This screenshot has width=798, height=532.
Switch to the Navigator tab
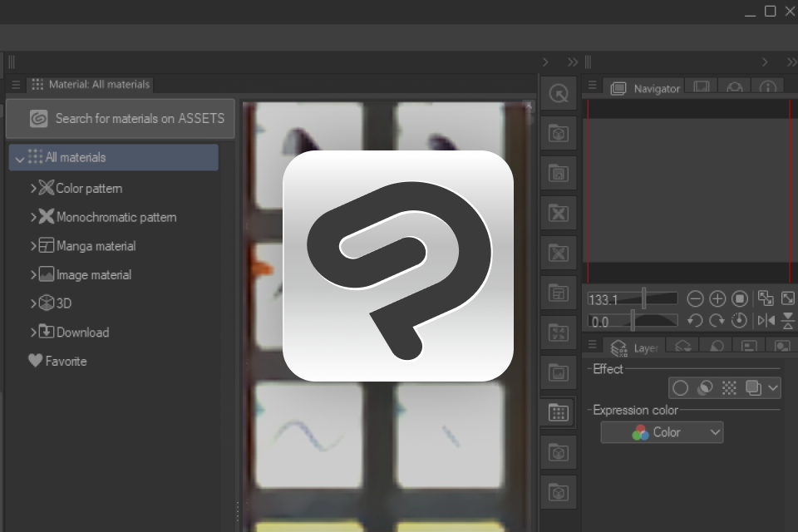645,88
